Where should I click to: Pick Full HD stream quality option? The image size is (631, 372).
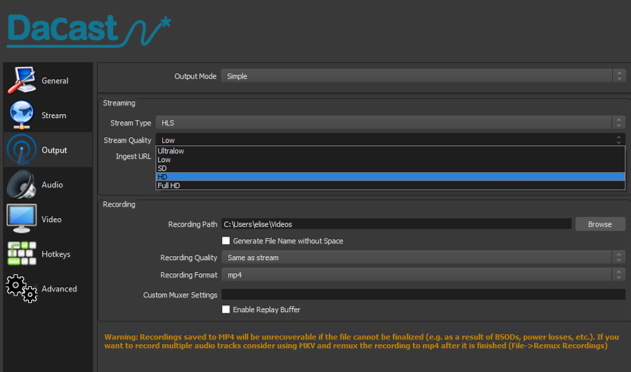click(x=390, y=185)
